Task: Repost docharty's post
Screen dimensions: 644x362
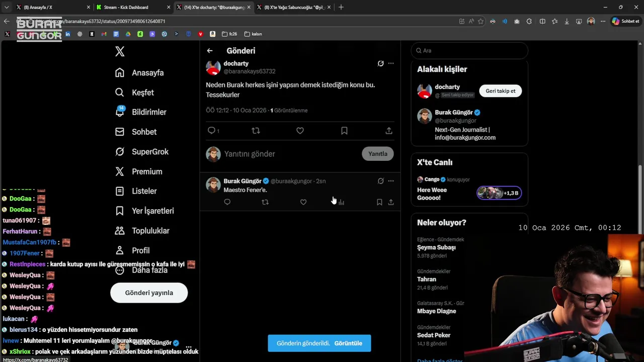Action: coord(256,130)
